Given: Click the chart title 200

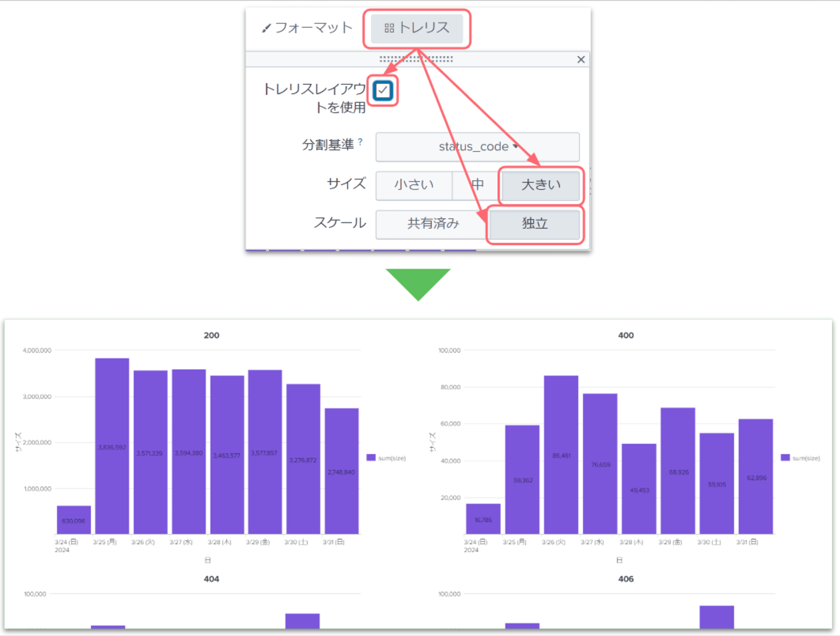Looking at the screenshot, I should click(x=211, y=335).
